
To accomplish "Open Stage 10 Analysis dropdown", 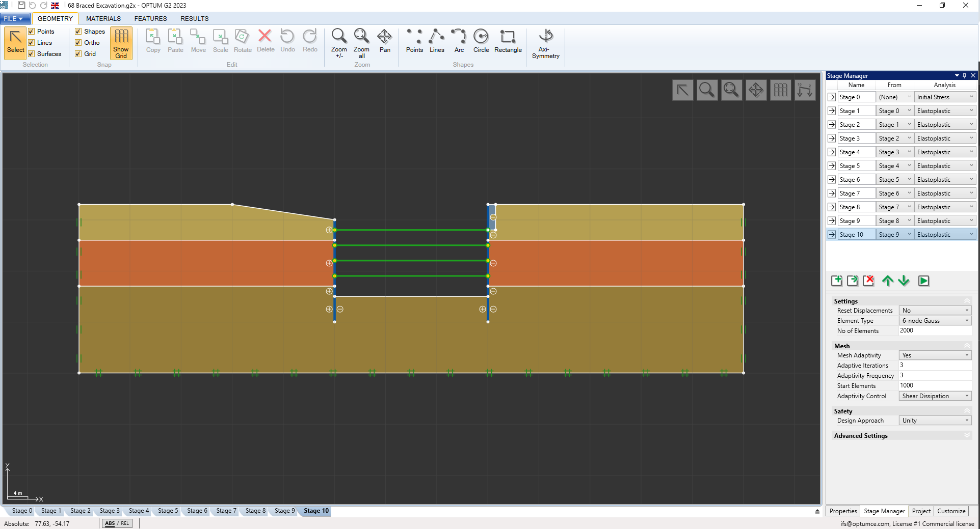I will 945,235.
